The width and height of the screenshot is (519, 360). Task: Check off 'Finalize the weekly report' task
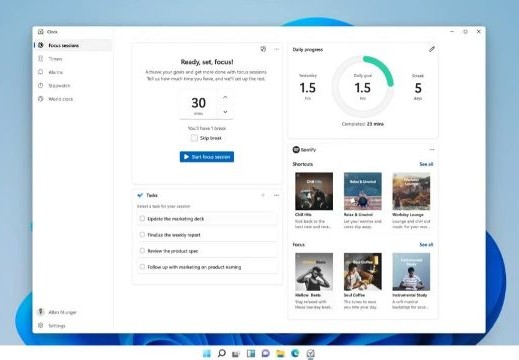pos(142,235)
